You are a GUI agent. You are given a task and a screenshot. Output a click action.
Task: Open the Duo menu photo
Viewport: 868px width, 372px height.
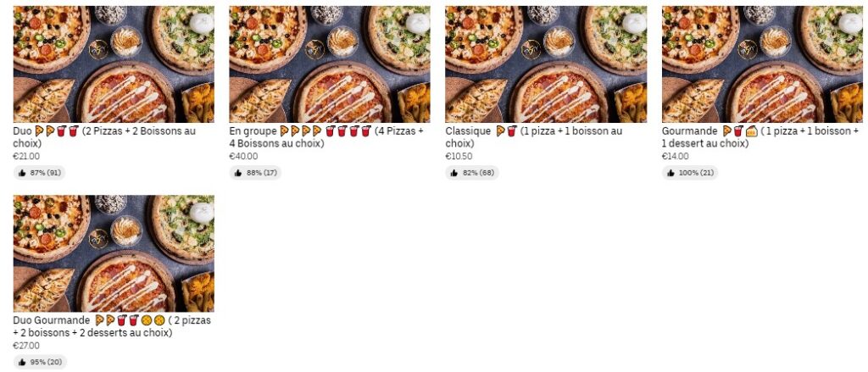pyautogui.click(x=114, y=64)
